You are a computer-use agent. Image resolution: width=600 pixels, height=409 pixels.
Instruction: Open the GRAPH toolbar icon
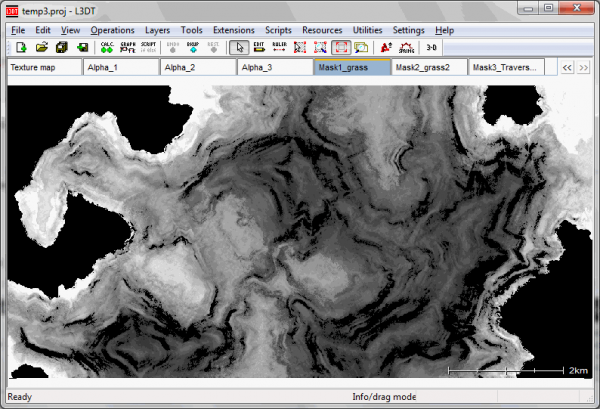coord(128,47)
